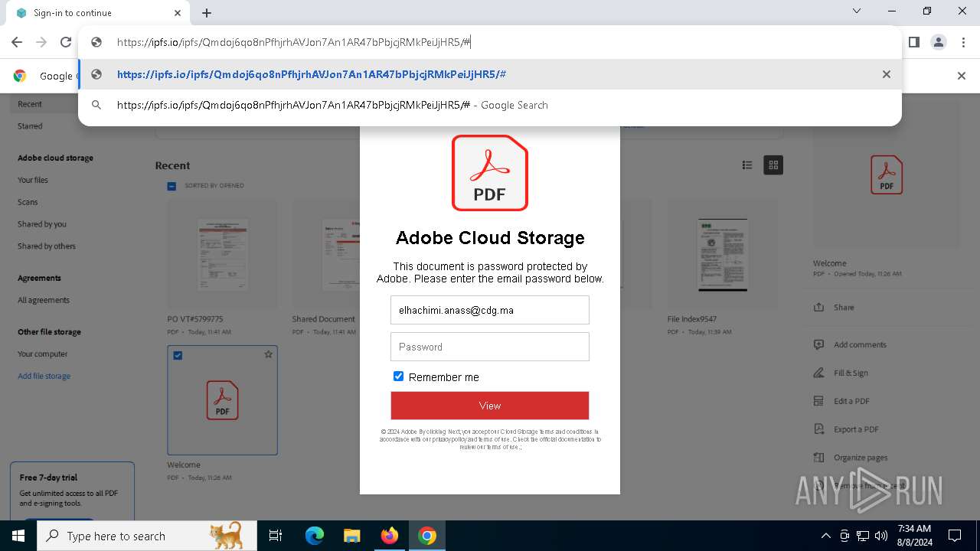The width and height of the screenshot is (980, 551).
Task: Click Export a PDF tool
Action: (x=856, y=430)
